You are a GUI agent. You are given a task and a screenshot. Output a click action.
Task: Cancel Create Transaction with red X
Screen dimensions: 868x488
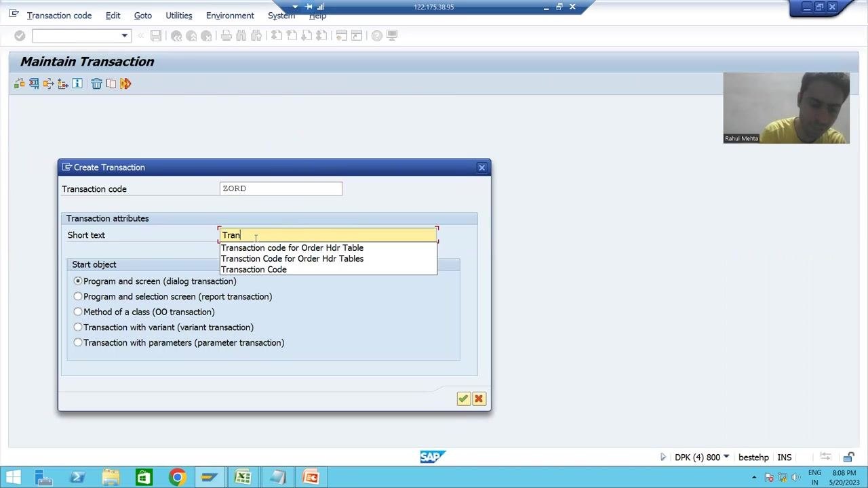(479, 399)
